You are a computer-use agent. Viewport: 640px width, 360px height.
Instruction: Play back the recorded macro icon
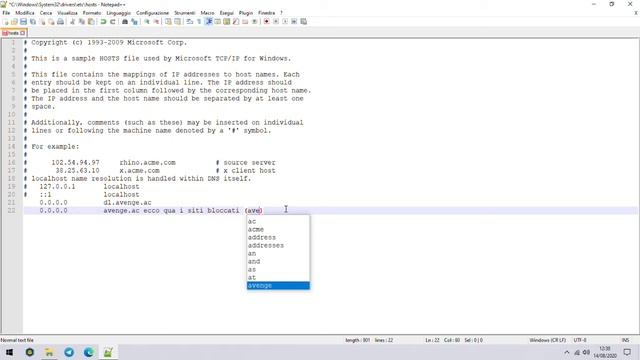pos(285,22)
